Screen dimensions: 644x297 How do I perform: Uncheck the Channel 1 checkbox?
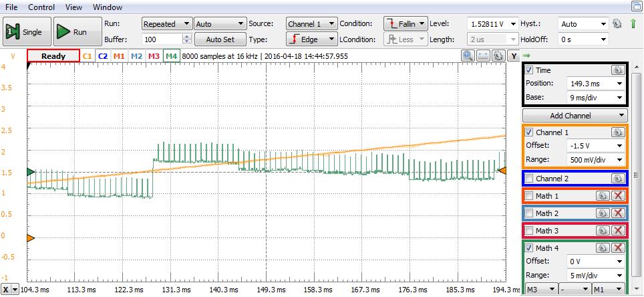pyautogui.click(x=529, y=132)
